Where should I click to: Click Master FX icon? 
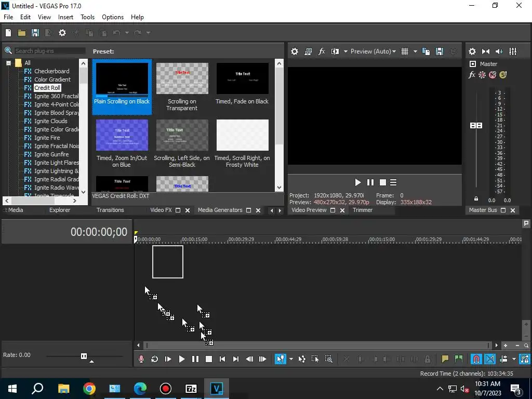point(472,75)
